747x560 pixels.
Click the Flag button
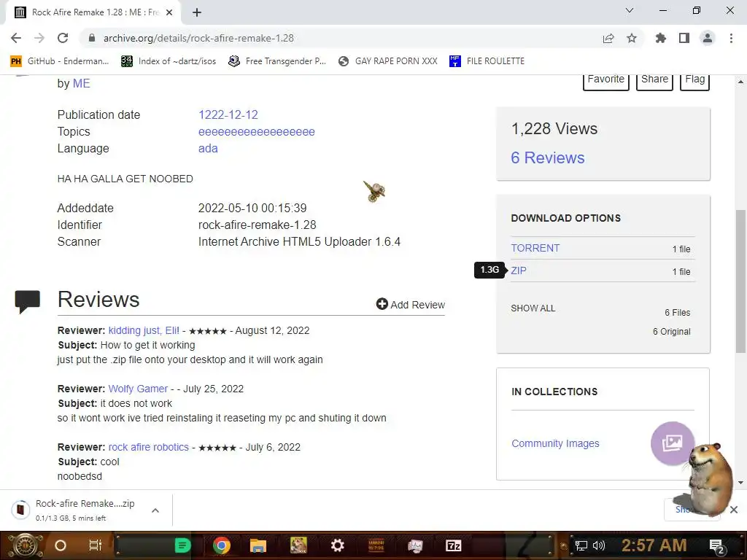[x=694, y=80]
